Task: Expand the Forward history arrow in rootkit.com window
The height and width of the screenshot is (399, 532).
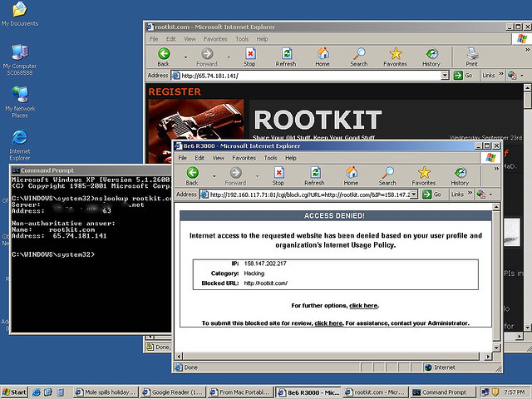Action: (x=229, y=57)
